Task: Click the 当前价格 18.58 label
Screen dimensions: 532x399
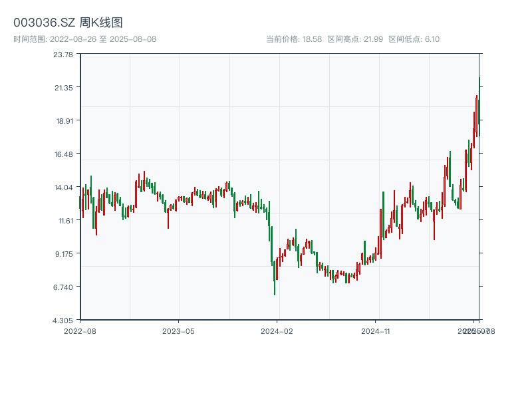Action: point(293,39)
